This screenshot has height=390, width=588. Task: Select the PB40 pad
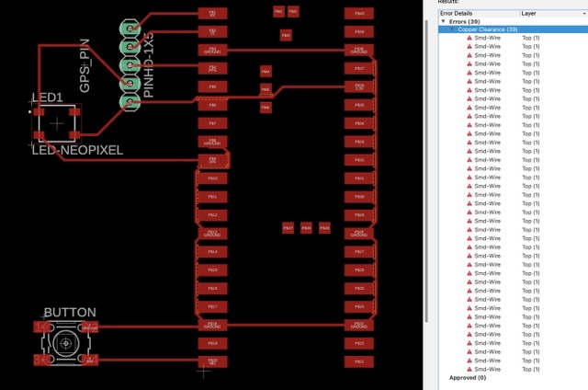(x=359, y=14)
